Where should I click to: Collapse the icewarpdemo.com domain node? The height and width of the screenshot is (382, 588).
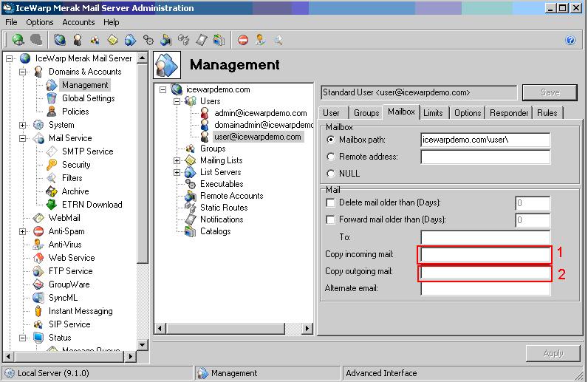pyautogui.click(x=163, y=89)
